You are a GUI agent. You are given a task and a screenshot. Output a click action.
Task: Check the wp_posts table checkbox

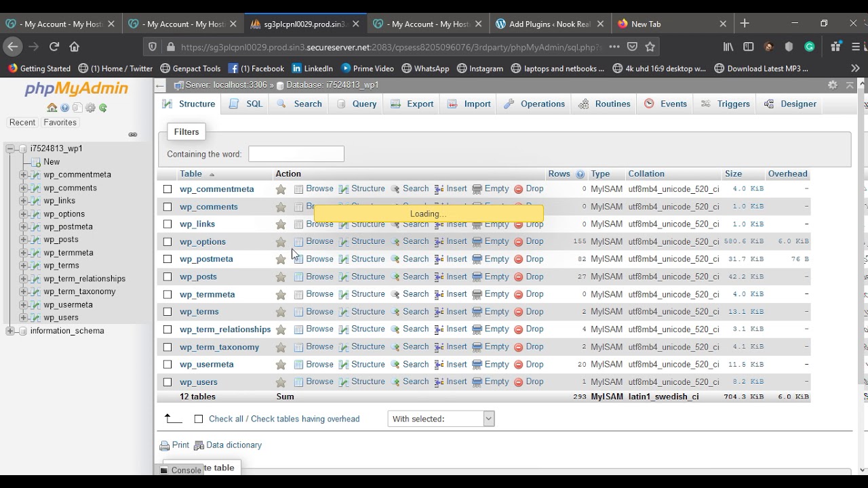[x=167, y=277]
